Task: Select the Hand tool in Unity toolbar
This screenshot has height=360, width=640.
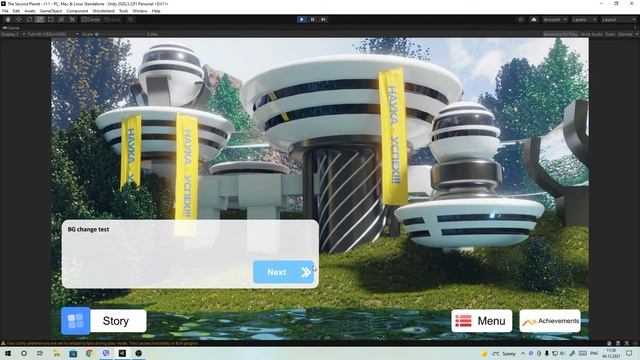Action: [8, 19]
